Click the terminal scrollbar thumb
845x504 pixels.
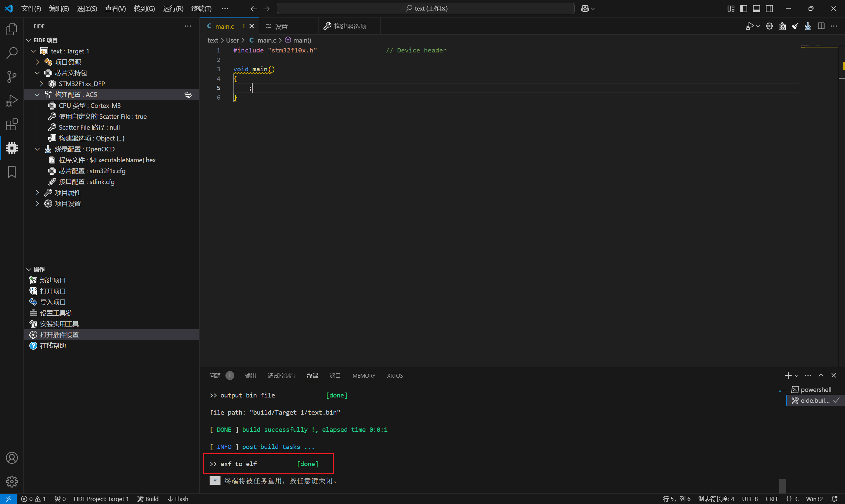pos(783,486)
